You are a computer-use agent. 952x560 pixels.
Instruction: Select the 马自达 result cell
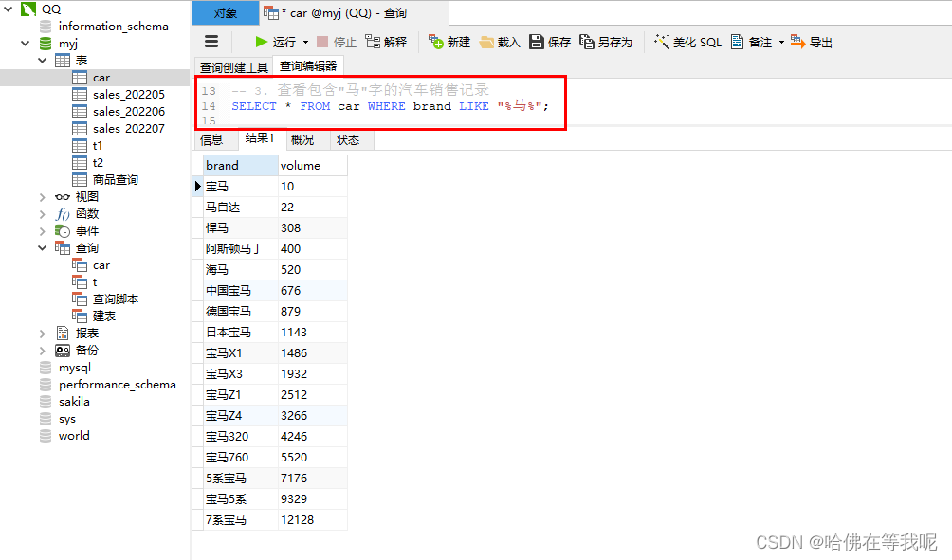[241, 207]
